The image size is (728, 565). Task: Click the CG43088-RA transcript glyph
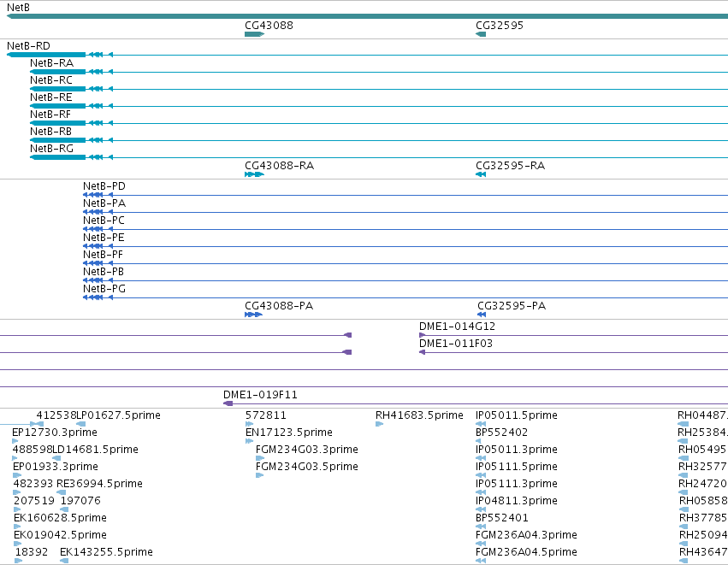click(x=254, y=174)
